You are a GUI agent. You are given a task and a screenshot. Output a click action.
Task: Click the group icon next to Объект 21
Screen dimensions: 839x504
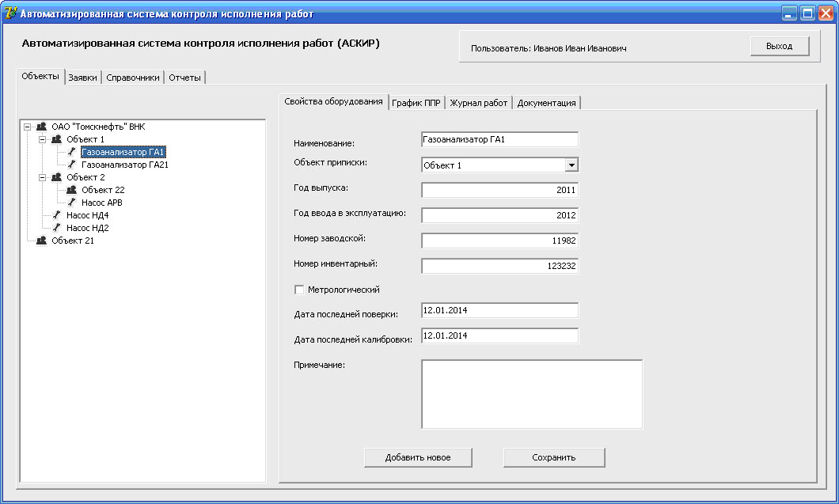pos(42,241)
